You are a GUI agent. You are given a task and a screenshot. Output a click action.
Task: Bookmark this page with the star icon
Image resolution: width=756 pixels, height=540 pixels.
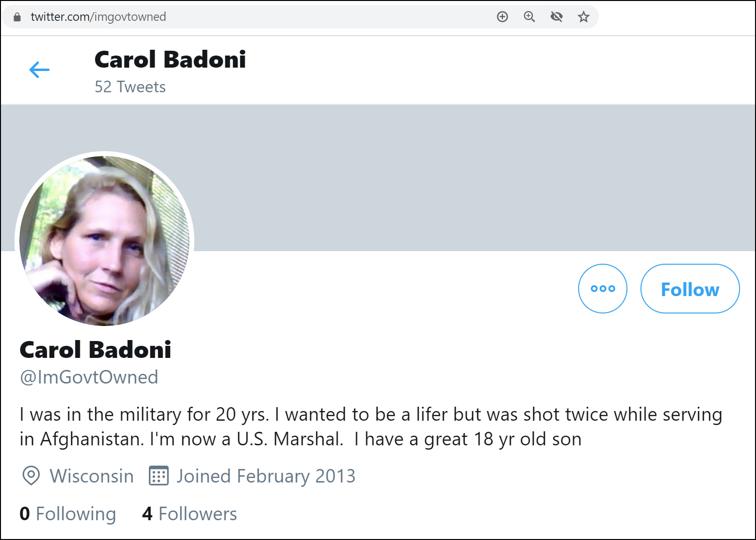pos(583,17)
